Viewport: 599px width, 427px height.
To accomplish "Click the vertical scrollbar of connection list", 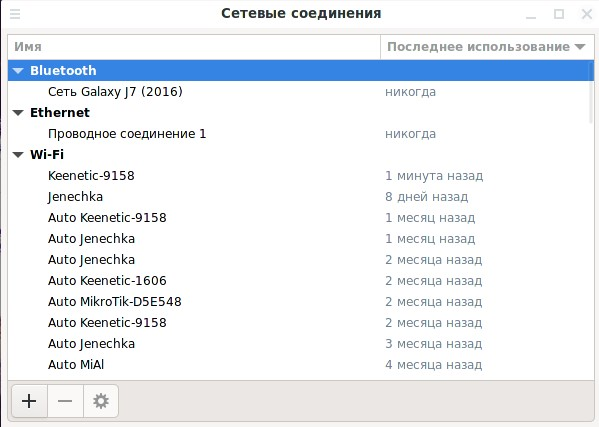I will coord(591,92).
